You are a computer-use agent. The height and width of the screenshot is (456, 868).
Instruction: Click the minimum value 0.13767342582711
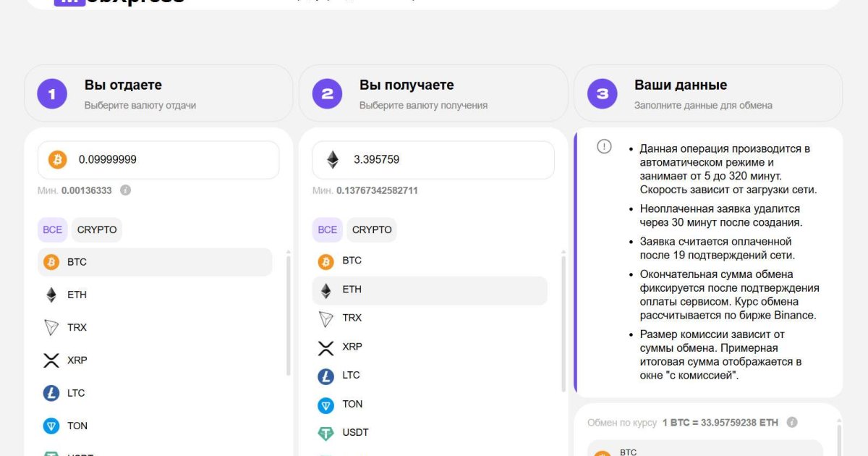pos(377,190)
